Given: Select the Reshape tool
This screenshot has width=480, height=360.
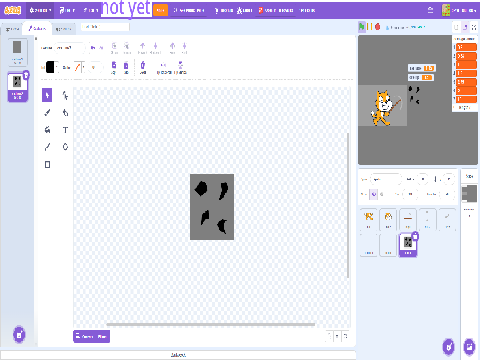Looking at the screenshot, I should [x=65, y=96].
